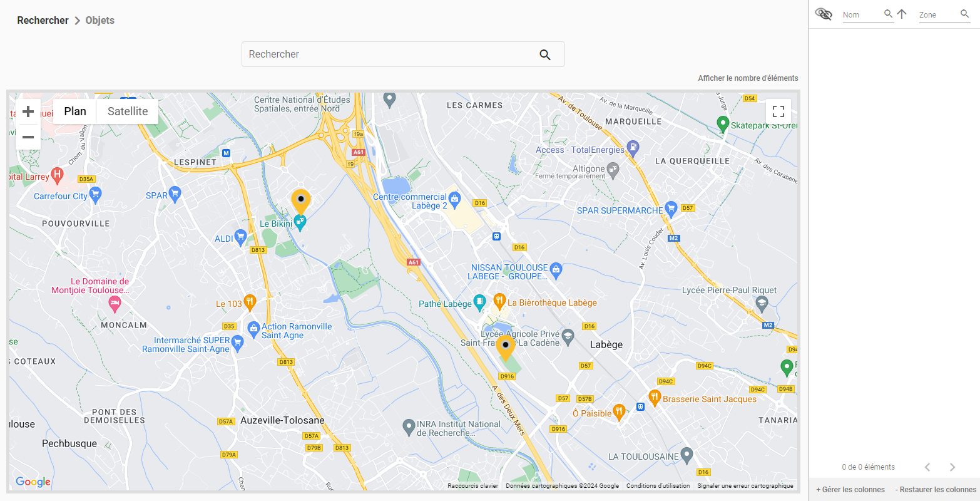Switch map to Plan view

[75, 111]
